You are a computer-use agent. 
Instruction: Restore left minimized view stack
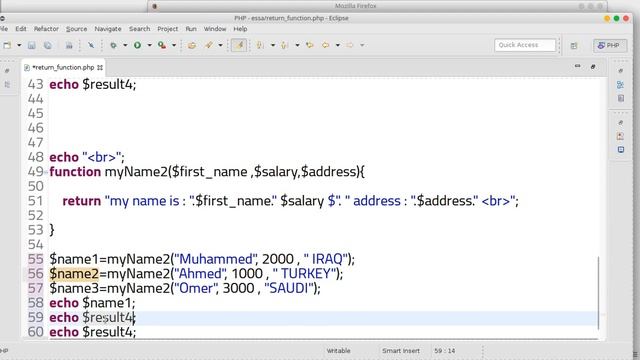pos(7,71)
